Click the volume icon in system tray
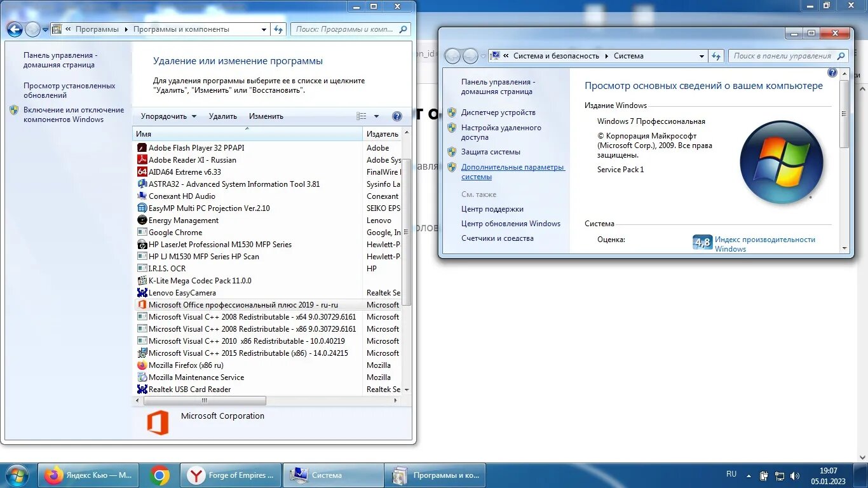Image resolution: width=868 pixels, height=488 pixels. (x=794, y=475)
